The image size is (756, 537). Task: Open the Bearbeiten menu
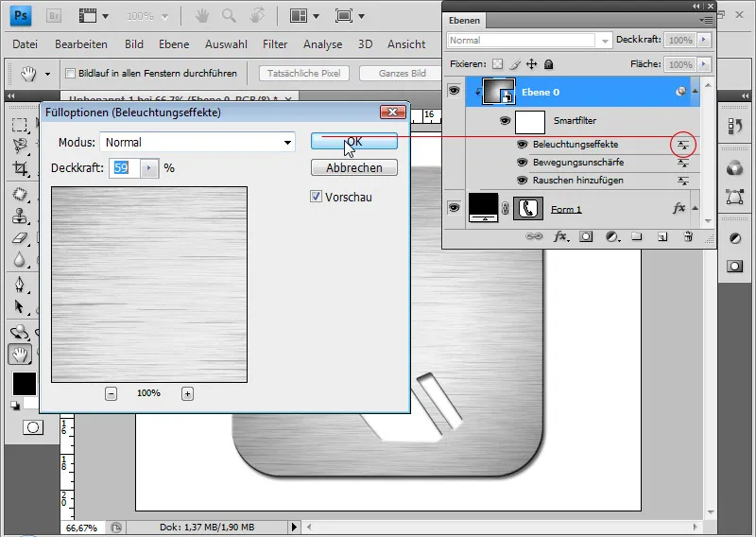[x=81, y=44]
